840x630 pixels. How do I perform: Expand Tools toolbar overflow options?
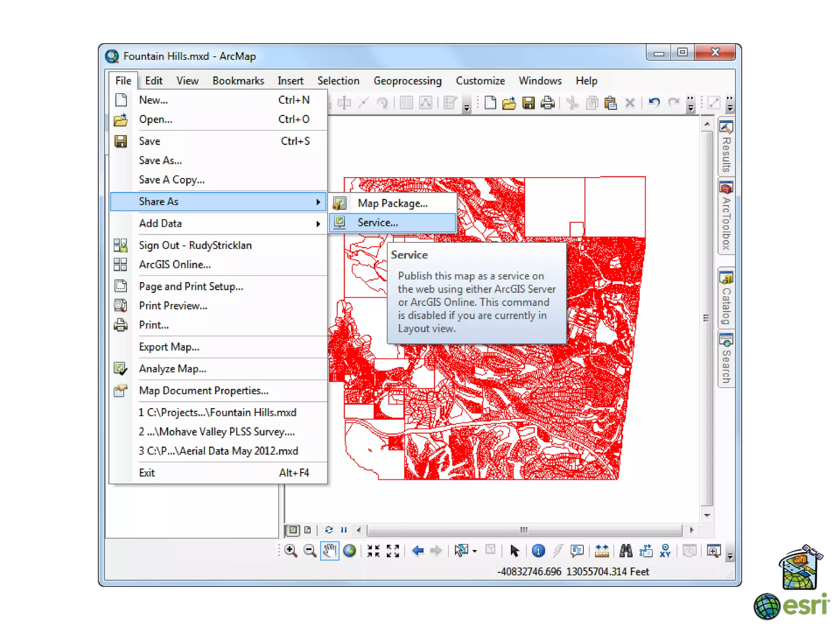click(730, 555)
